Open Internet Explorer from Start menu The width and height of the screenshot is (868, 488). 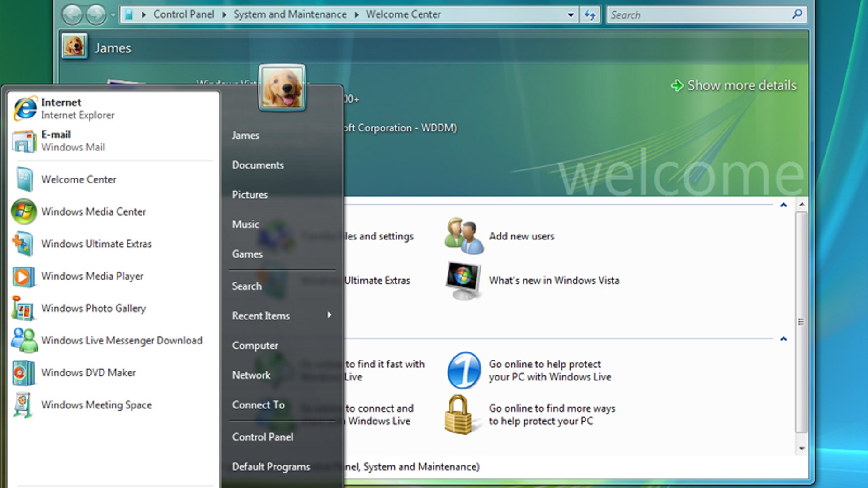25,108
